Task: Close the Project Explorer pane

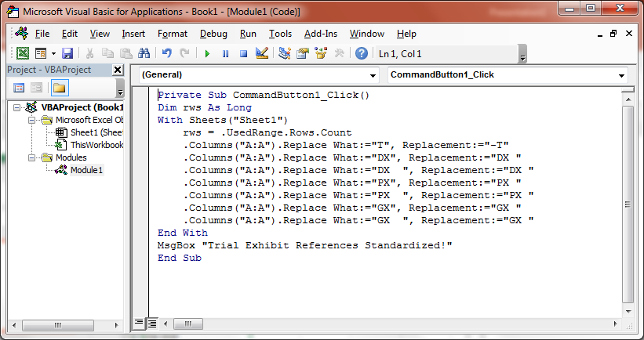Action: pyautogui.click(x=118, y=70)
